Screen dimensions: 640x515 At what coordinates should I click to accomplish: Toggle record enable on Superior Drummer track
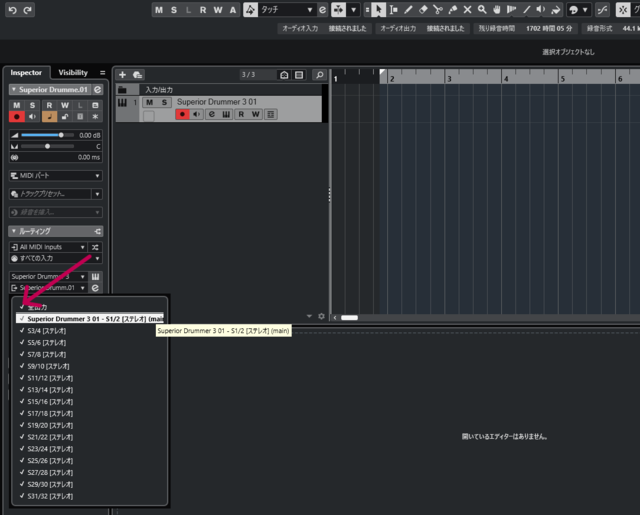coord(182,114)
